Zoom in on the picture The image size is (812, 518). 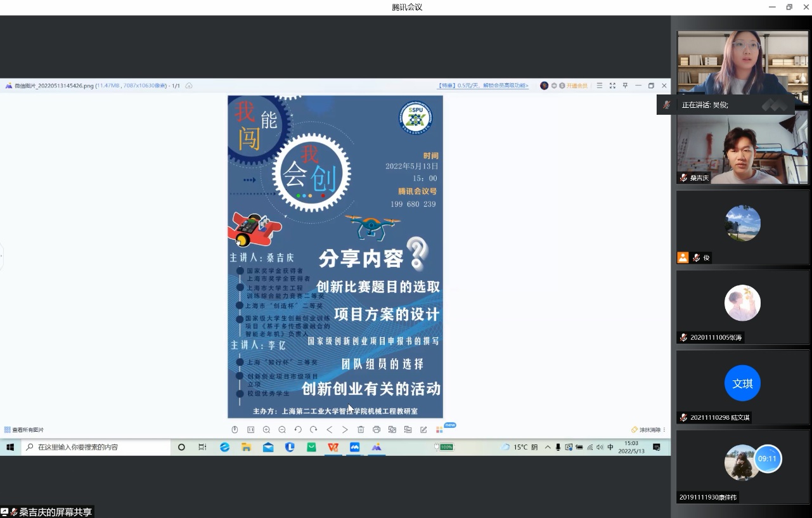266,430
